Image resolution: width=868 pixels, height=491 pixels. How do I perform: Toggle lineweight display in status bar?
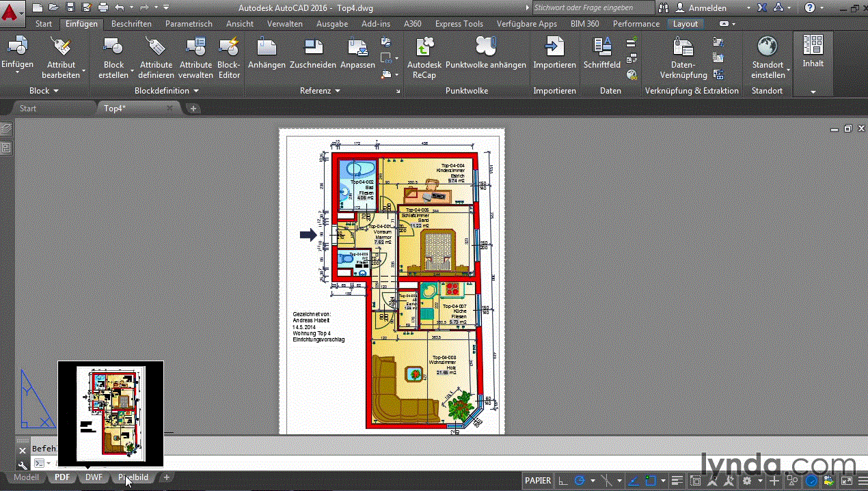click(676, 481)
